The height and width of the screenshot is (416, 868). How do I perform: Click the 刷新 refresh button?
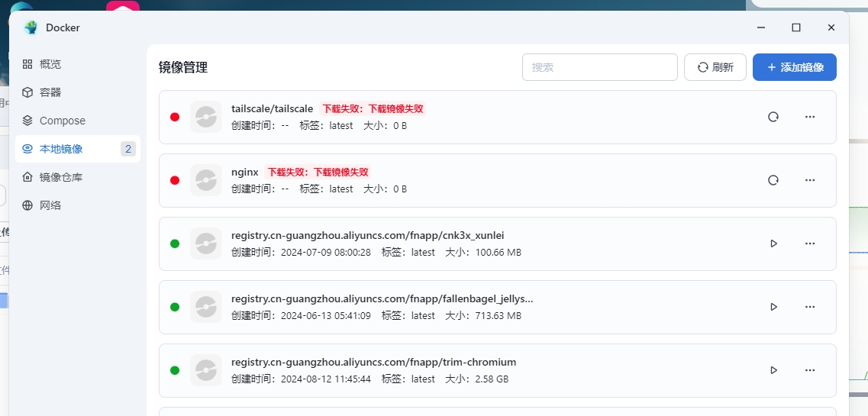[x=715, y=67]
